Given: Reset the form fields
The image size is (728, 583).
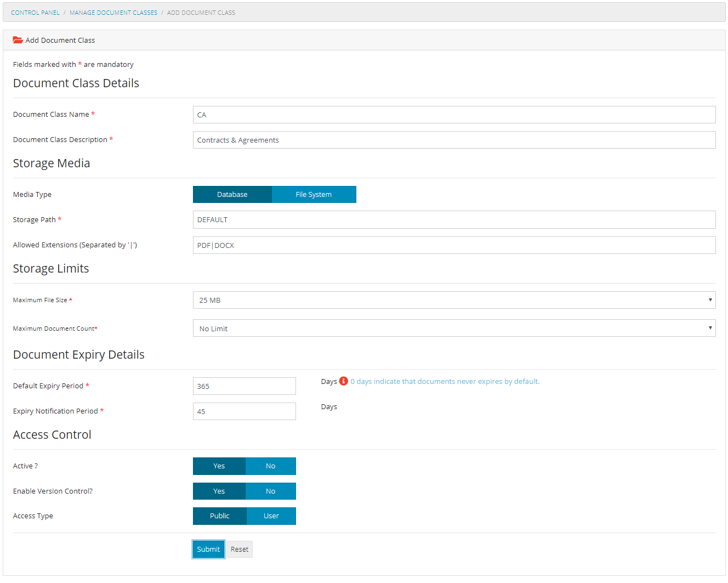Looking at the screenshot, I should 240,549.
